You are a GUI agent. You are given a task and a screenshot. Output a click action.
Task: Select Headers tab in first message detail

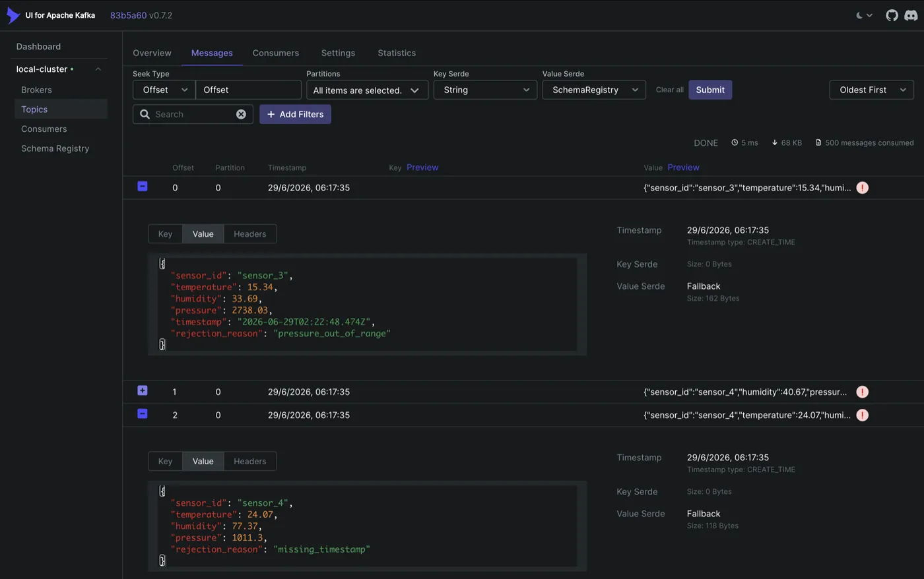pyautogui.click(x=249, y=234)
